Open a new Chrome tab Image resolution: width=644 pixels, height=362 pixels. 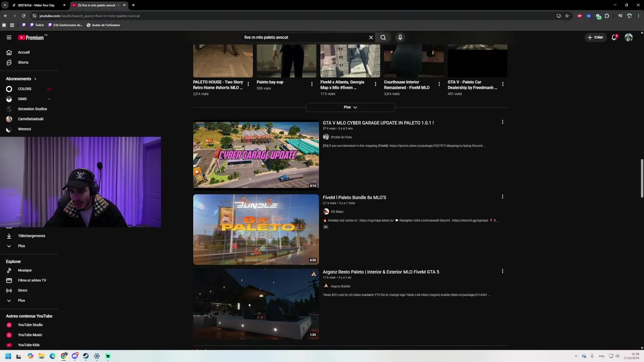pos(133,5)
